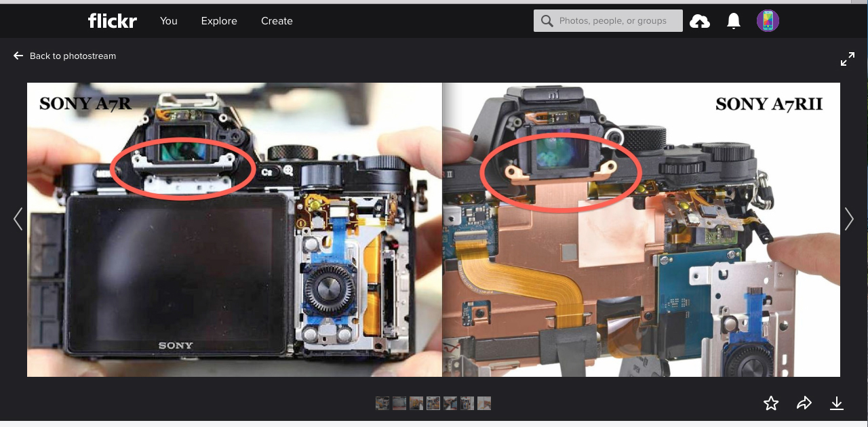Image resolution: width=868 pixels, height=427 pixels.
Task: Open the Explore menu
Action: 219,21
